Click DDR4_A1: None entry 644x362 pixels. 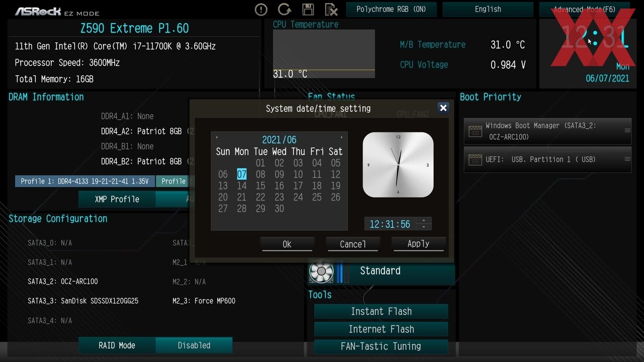[127, 116]
